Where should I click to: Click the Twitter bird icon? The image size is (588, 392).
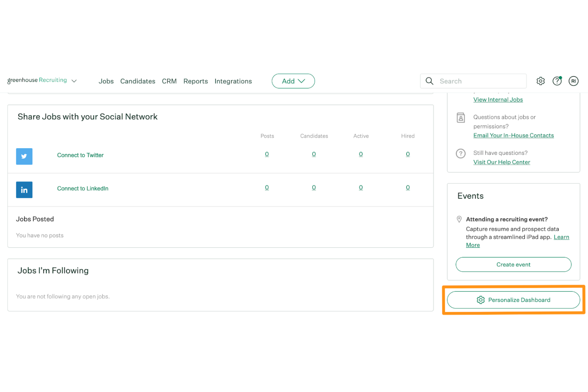tap(24, 156)
